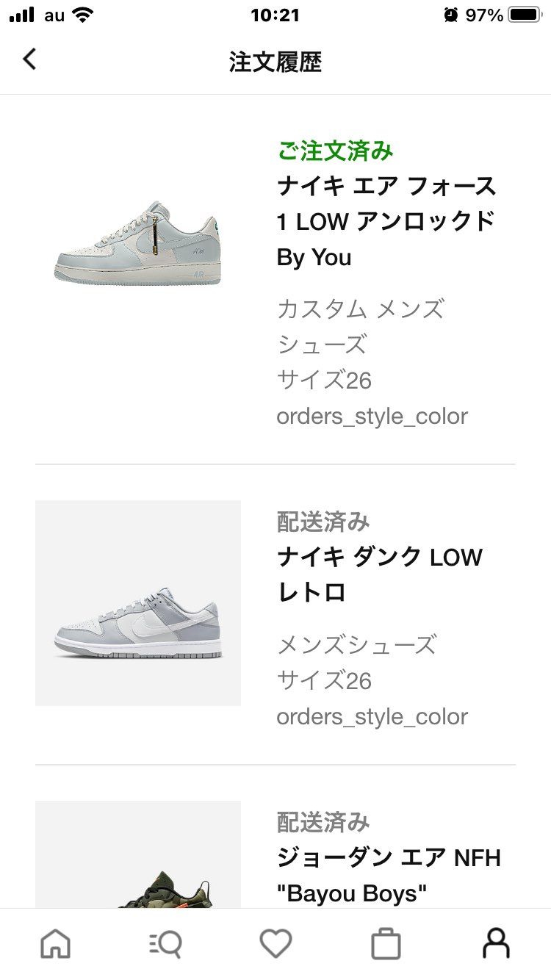
Task: Open the Air Force 1 shoe thumbnail
Action: 138,242
